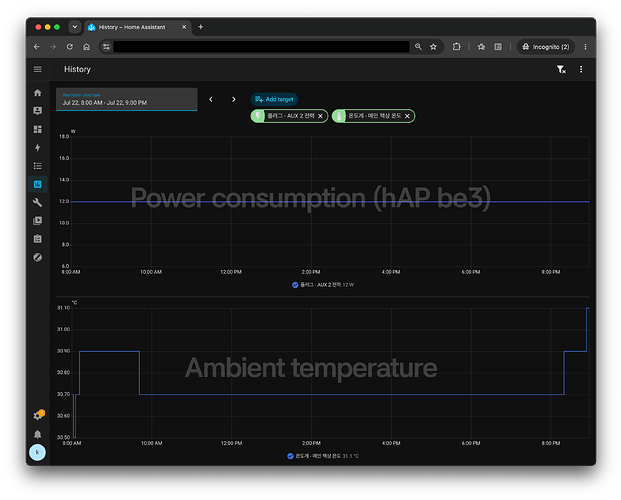Click the browser back arrow
This screenshot has width=621, height=500.
coord(37,47)
